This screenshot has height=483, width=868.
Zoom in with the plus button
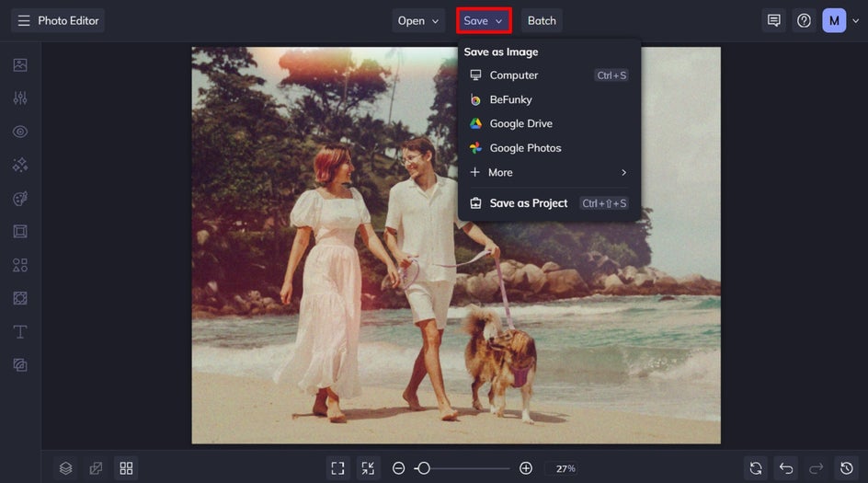[x=526, y=468]
